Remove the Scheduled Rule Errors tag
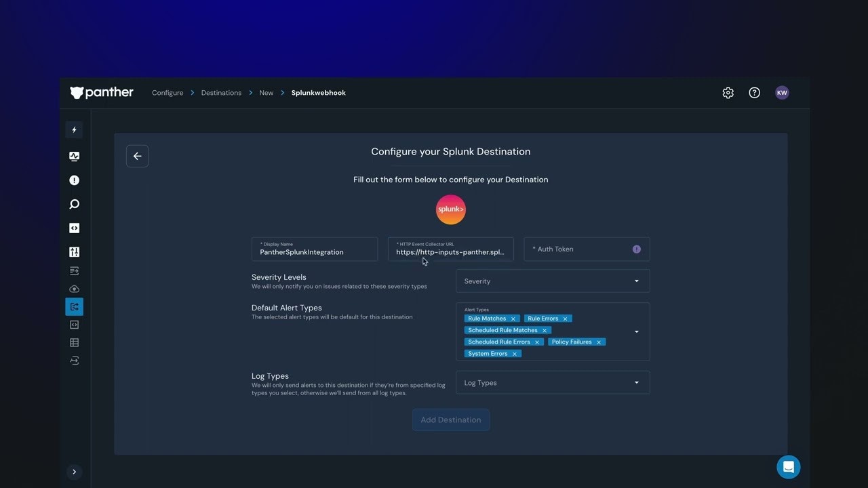 coord(537,342)
